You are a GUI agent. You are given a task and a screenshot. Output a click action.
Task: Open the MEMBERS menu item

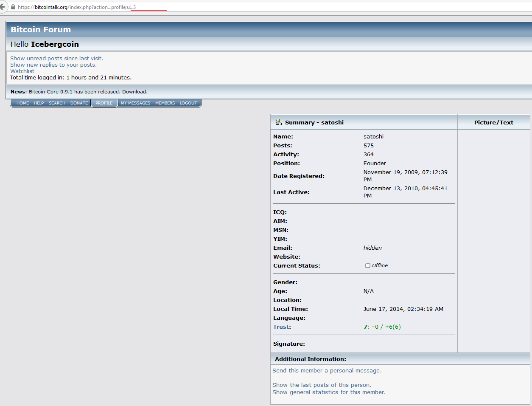click(x=165, y=103)
